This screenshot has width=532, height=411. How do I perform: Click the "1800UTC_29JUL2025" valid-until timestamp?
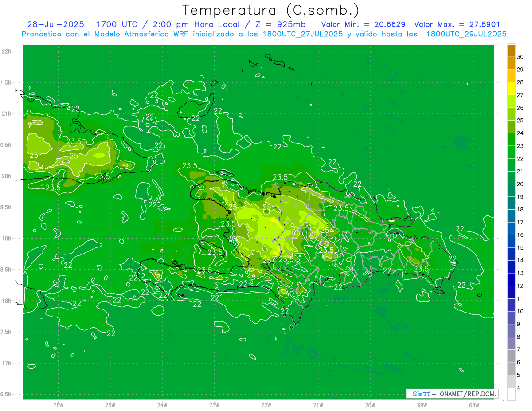coord(466,34)
